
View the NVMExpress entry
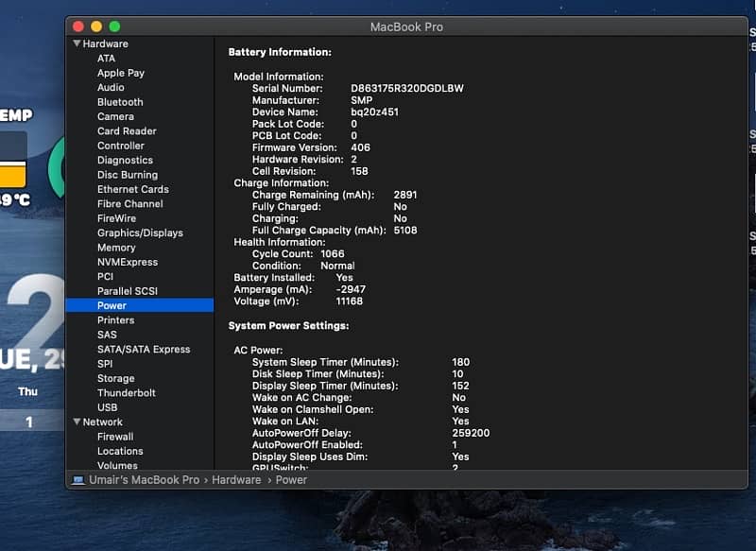pyautogui.click(x=128, y=262)
